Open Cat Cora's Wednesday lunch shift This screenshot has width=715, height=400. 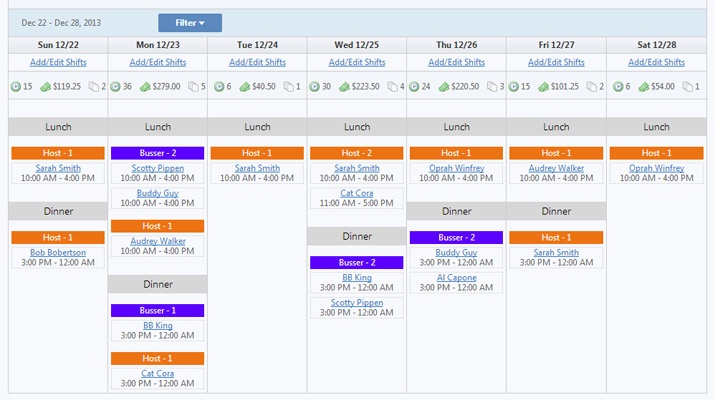pos(357,193)
